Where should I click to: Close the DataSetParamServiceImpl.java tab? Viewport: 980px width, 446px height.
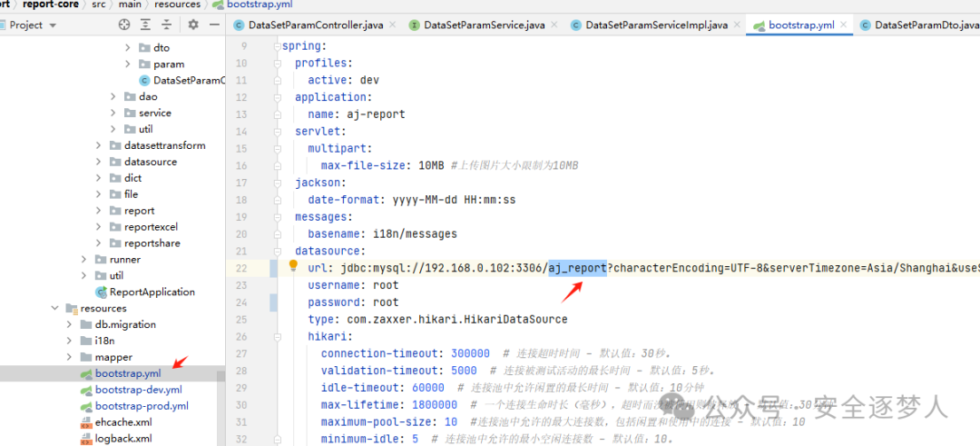tap(736, 25)
